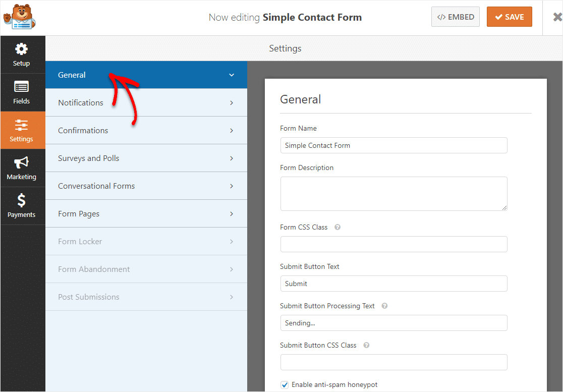
Task: Collapse the General section chevron
Action: pyautogui.click(x=232, y=75)
